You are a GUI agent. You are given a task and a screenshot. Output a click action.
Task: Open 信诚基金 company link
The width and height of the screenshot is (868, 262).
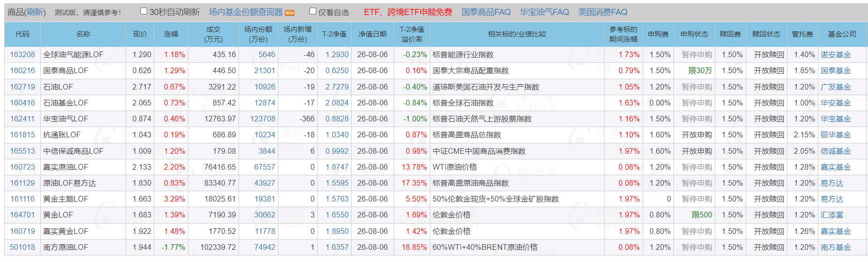coord(835,151)
